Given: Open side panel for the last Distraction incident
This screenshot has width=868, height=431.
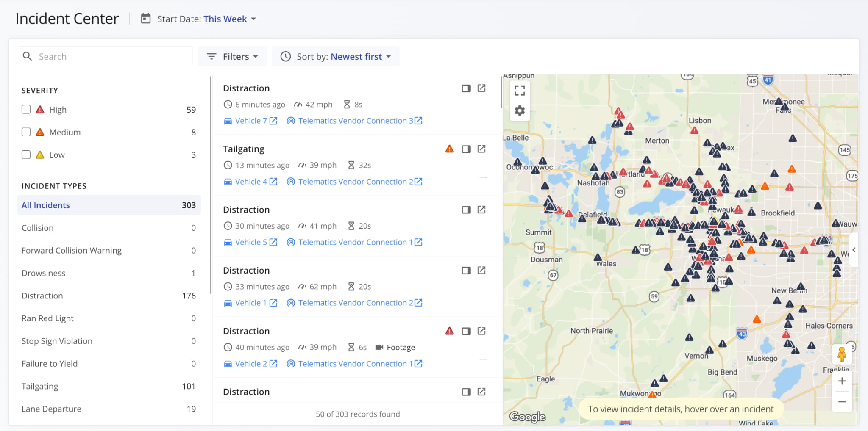Looking at the screenshot, I should pyautogui.click(x=466, y=392).
